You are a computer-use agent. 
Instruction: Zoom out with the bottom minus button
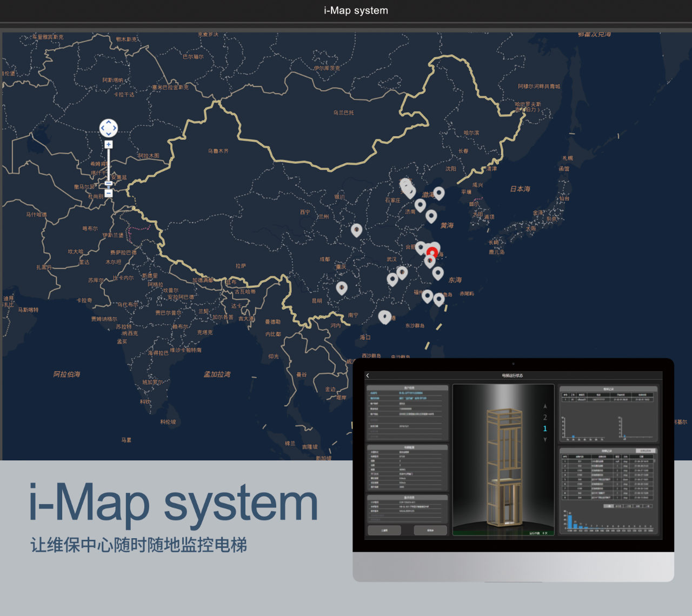109,193
